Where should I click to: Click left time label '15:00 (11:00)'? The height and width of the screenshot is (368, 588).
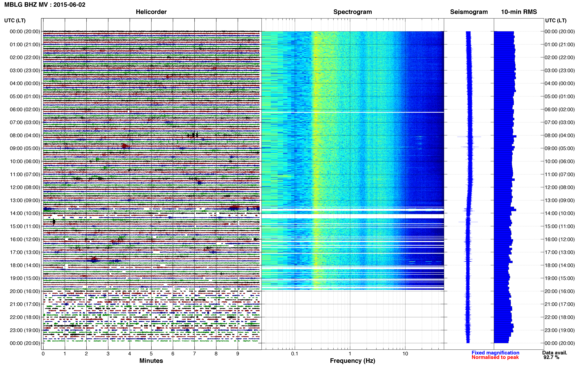[x=25, y=226]
